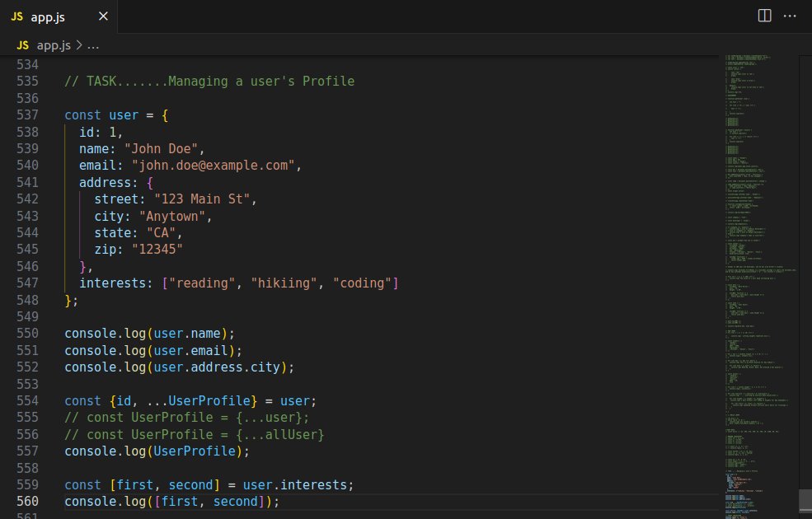Click the email string "john.doe@example.com"
The height and width of the screenshot is (519, 812).
tap(213, 165)
